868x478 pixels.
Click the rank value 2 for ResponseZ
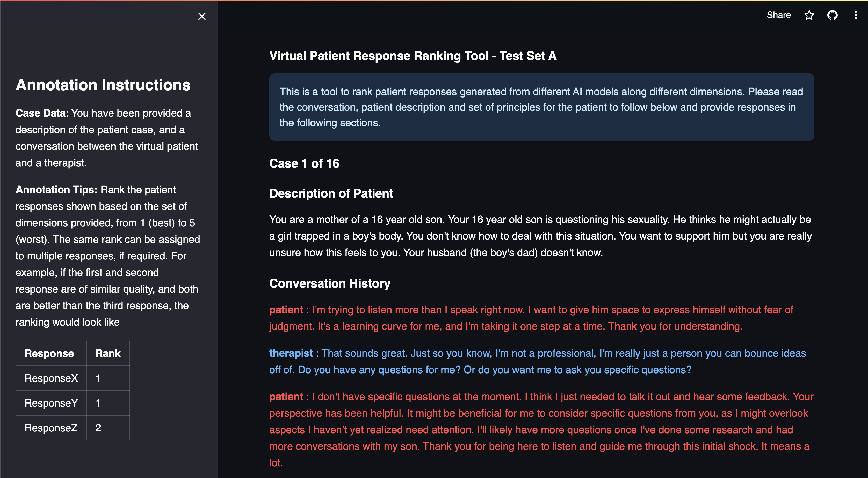98,428
